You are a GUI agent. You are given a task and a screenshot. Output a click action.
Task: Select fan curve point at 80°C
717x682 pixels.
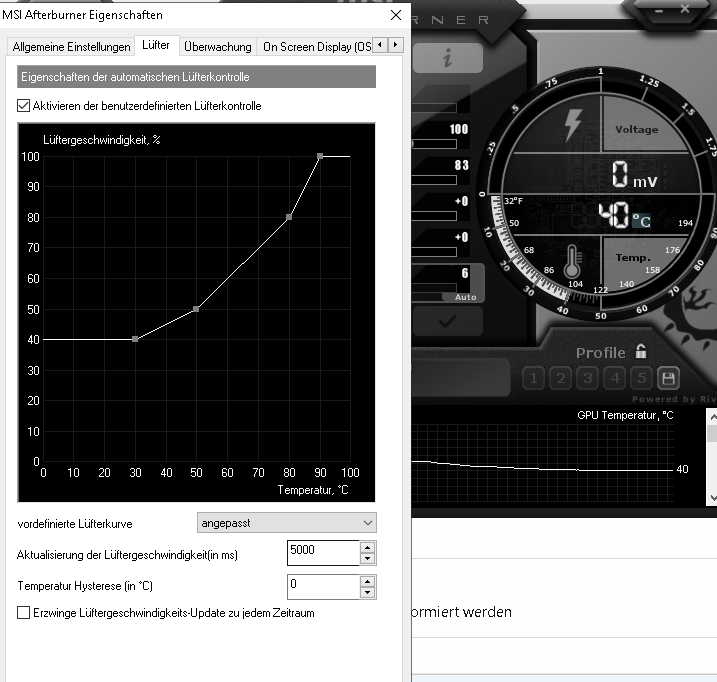pyautogui.click(x=289, y=217)
